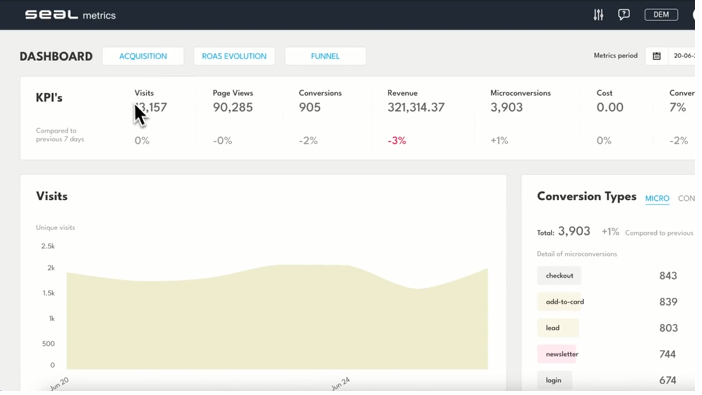
Task: Click the Total 3,903 microconversions figure
Action: click(574, 231)
